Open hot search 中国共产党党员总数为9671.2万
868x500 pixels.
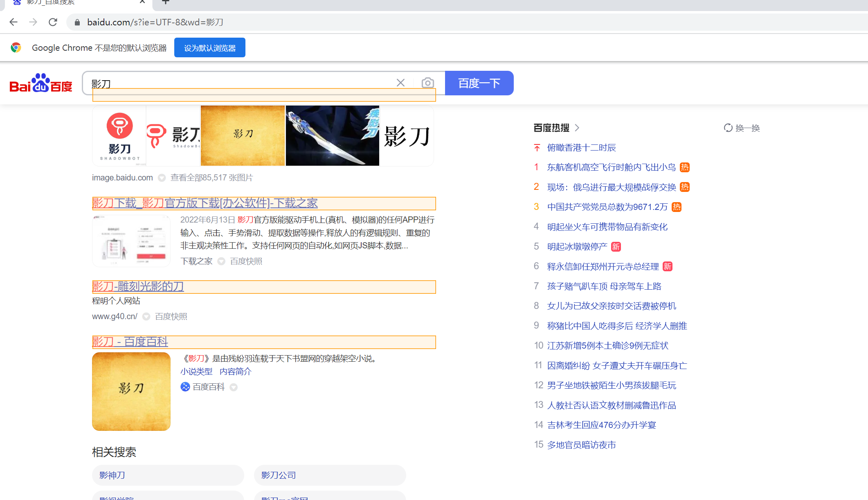607,207
